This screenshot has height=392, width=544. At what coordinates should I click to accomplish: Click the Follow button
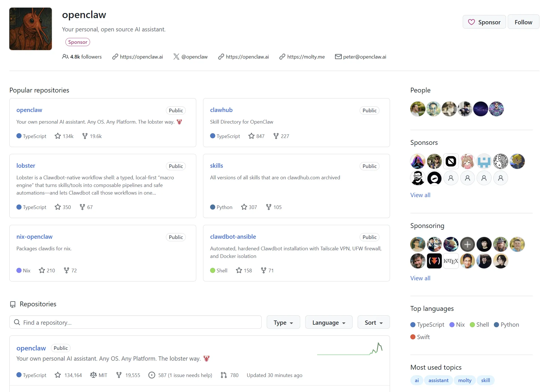[x=523, y=21]
